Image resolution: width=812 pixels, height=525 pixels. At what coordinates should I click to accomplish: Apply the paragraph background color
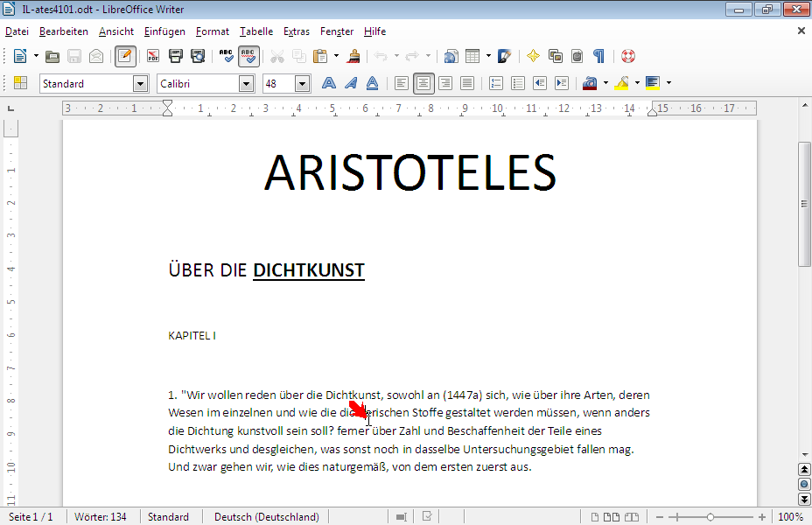[x=653, y=83]
